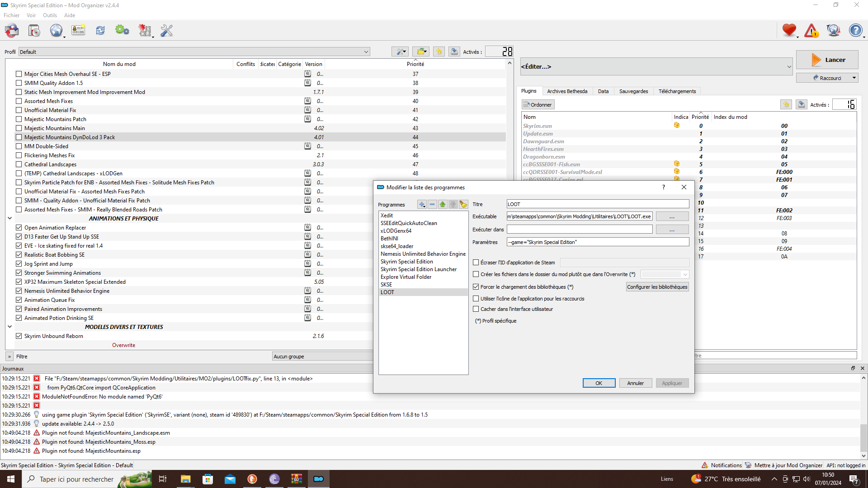
Task: Open the profiles ID card icon
Action: pos(78,31)
